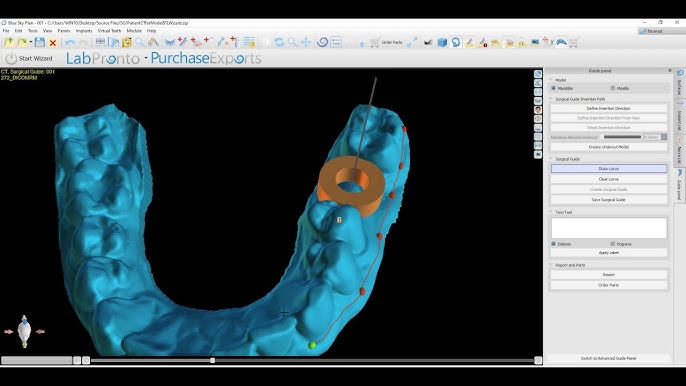This screenshot has width=686, height=386.
Task: Select the Maxilla model radio option
Action: tap(612, 88)
